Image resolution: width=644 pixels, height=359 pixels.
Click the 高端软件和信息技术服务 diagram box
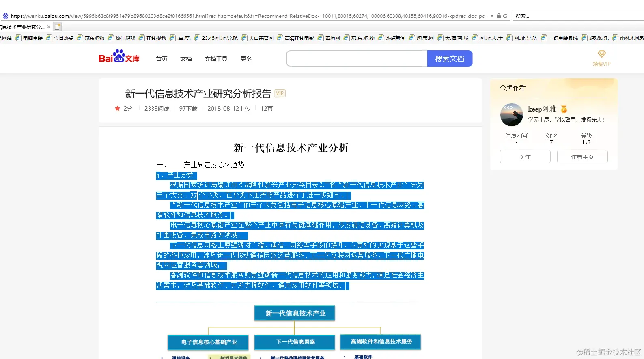381,342
